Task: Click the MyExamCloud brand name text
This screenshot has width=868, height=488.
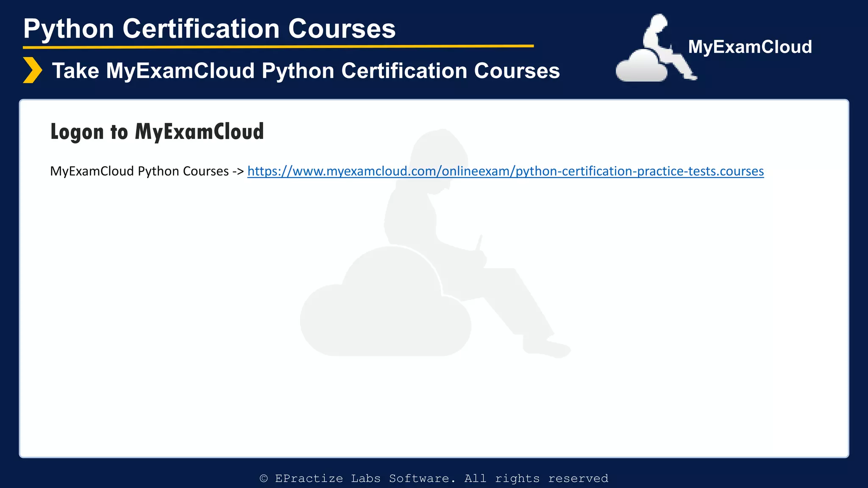Action: [750, 47]
